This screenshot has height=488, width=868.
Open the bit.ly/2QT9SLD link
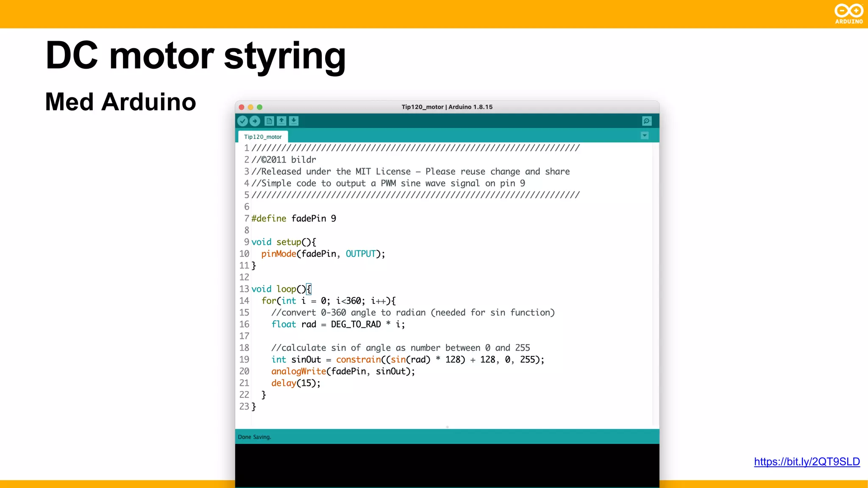[x=807, y=462]
